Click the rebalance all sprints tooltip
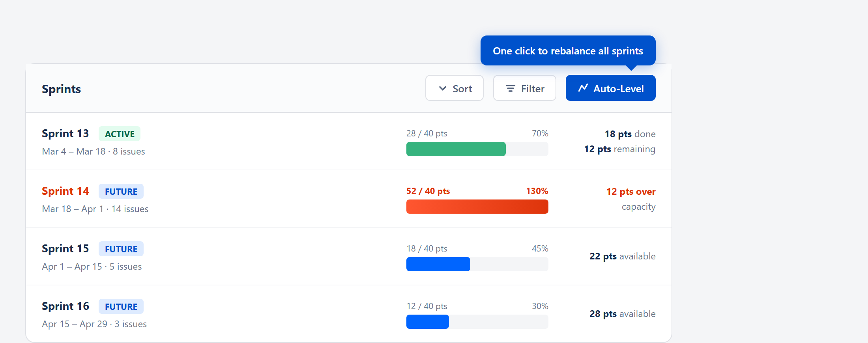Screen dimensions: 868x343 (568, 51)
